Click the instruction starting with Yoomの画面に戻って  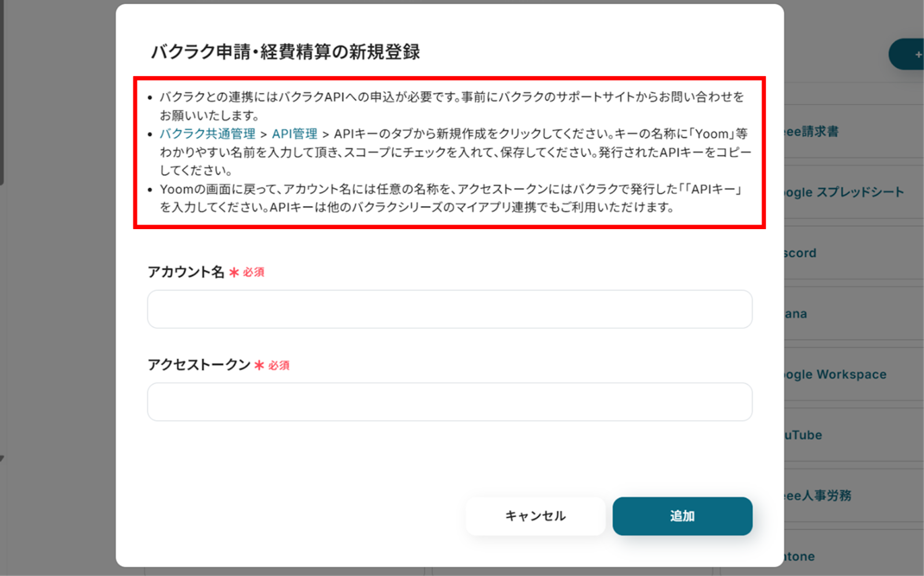pyautogui.click(x=451, y=198)
